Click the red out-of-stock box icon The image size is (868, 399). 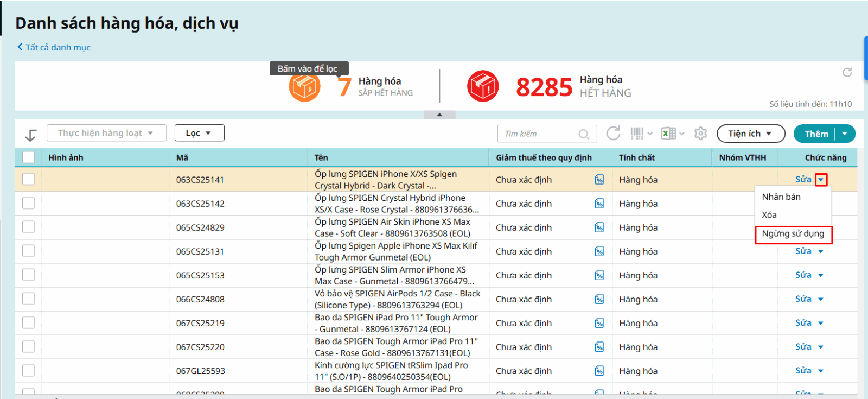coord(482,86)
